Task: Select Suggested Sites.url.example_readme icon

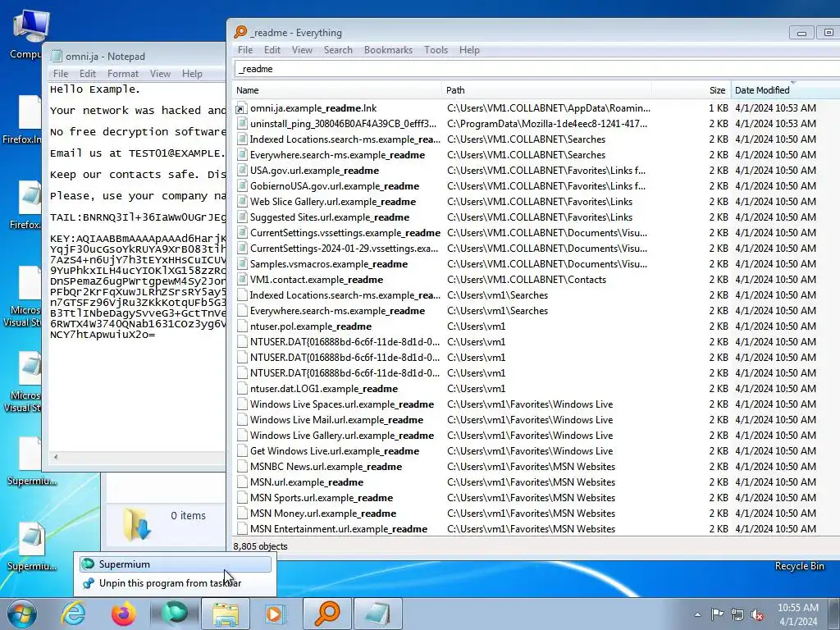Action: pyautogui.click(x=242, y=217)
